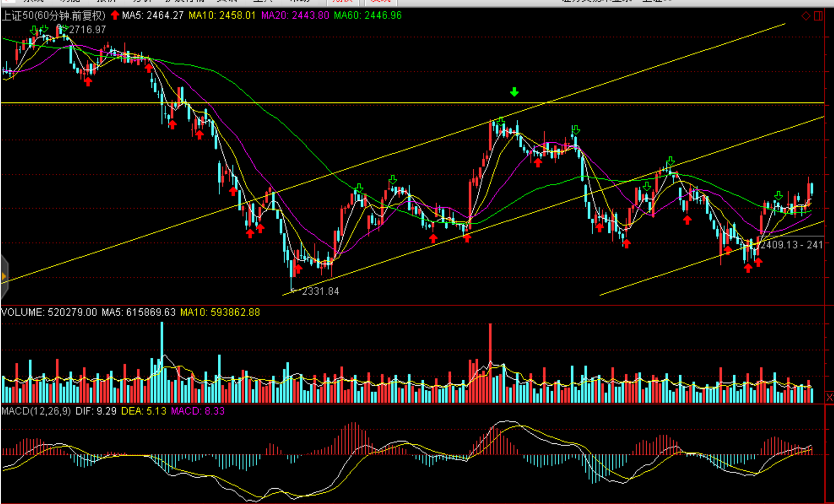Click the 2409.13 price range label
Image resolution: width=834 pixels, height=504 pixels.
[x=791, y=245]
